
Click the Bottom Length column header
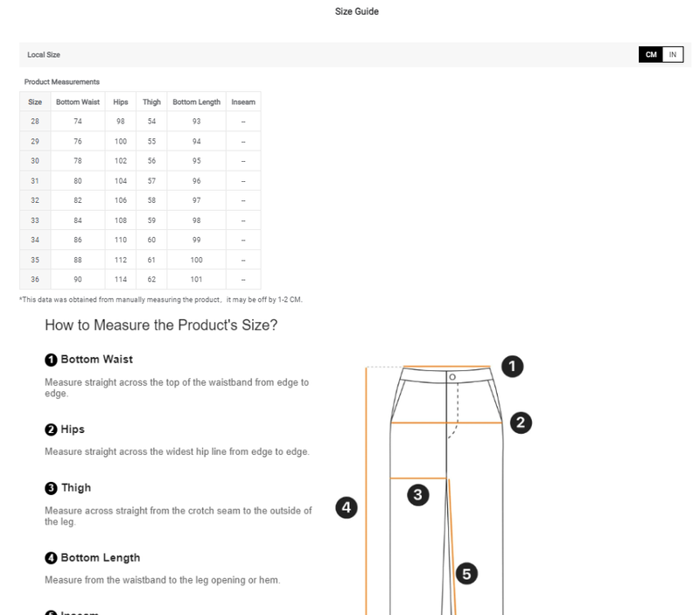point(196,102)
